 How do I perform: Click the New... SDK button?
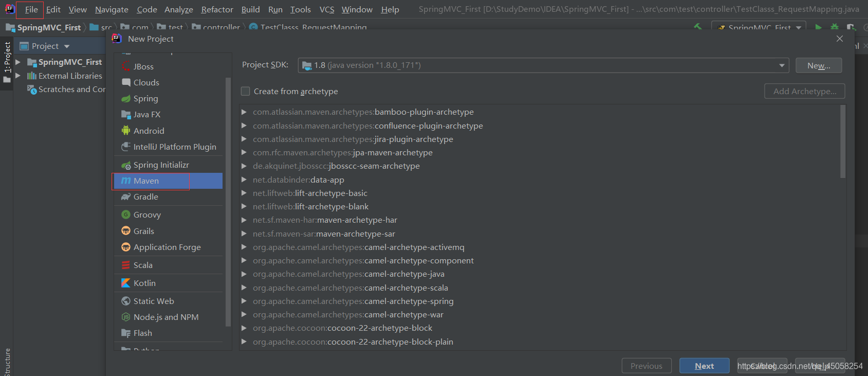tap(819, 65)
